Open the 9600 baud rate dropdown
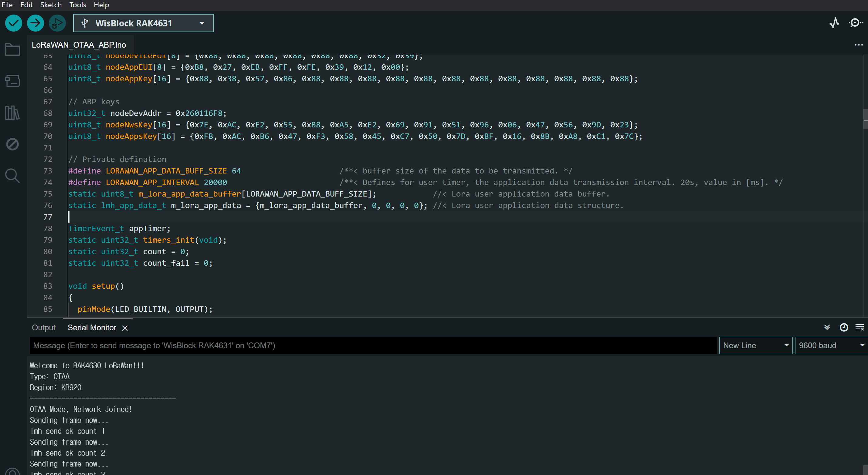The image size is (868, 475). [831, 345]
